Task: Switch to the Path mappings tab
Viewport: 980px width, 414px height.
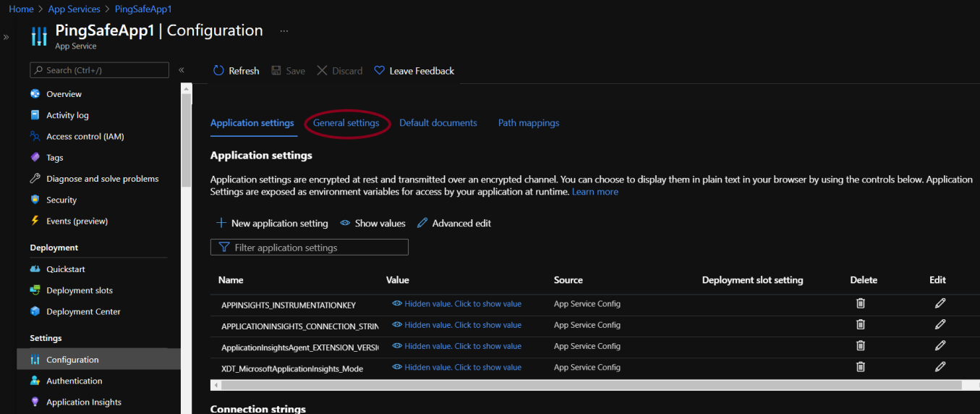Action: [529, 123]
